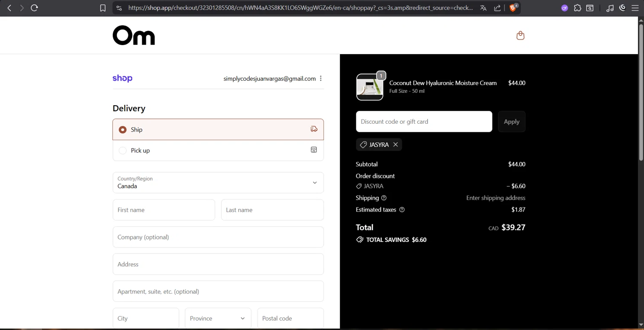Click the store pickup icon
This screenshot has height=330, width=644.
[314, 150]
